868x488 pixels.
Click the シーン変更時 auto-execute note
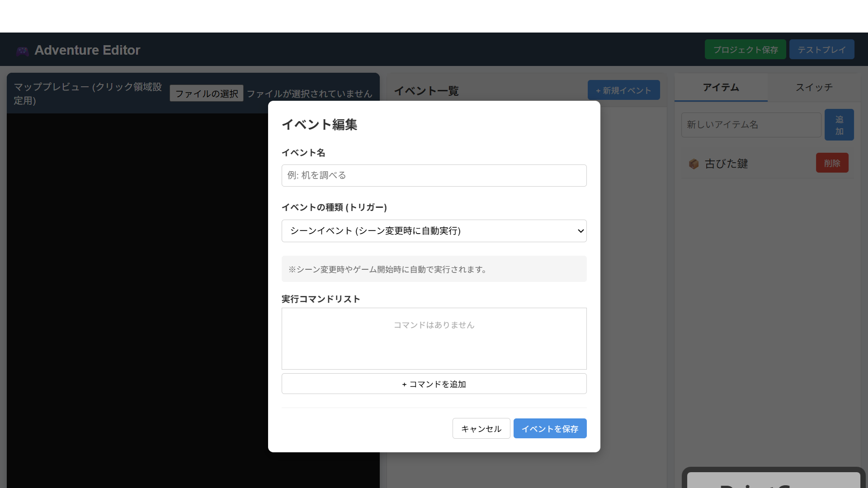tap(434, 269)
